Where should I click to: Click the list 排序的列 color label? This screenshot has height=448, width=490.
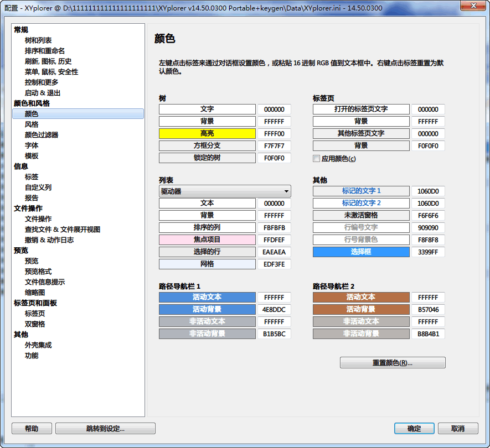tap(207, 227)
